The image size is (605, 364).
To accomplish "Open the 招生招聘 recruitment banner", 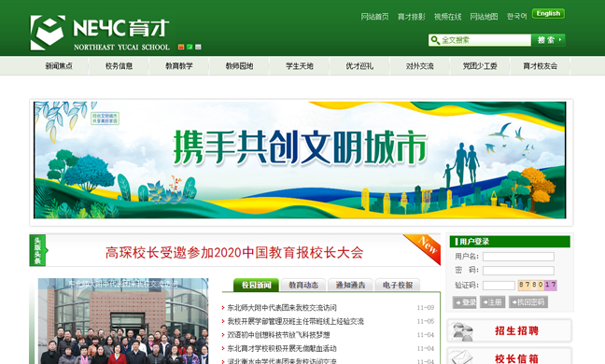I will point(510,330).
